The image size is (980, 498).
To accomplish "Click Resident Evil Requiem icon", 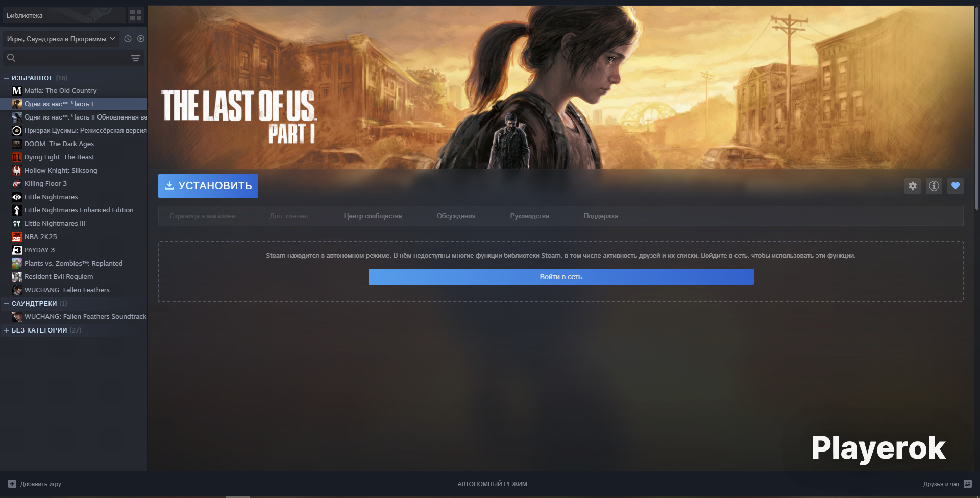I will coord(17,277).
